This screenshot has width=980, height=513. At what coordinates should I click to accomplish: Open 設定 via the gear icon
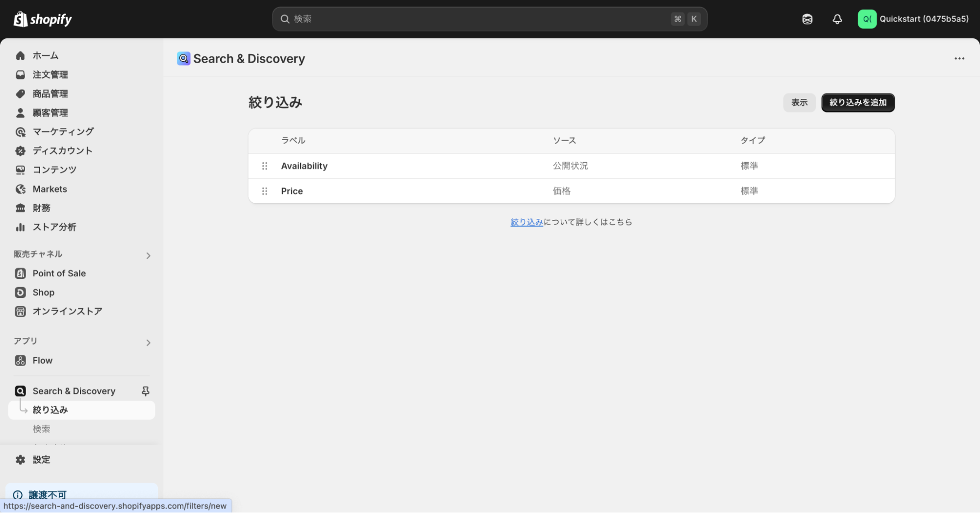tap(41, 460)
